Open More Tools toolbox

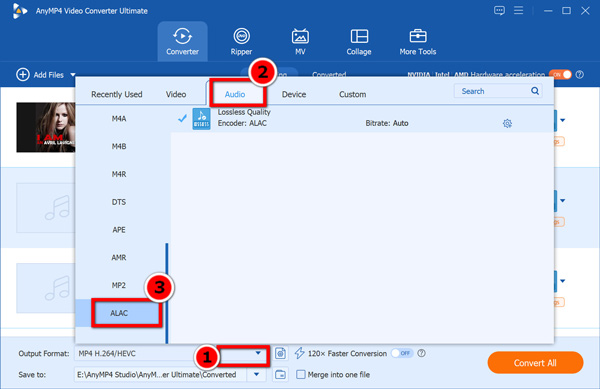click(418, 41)
